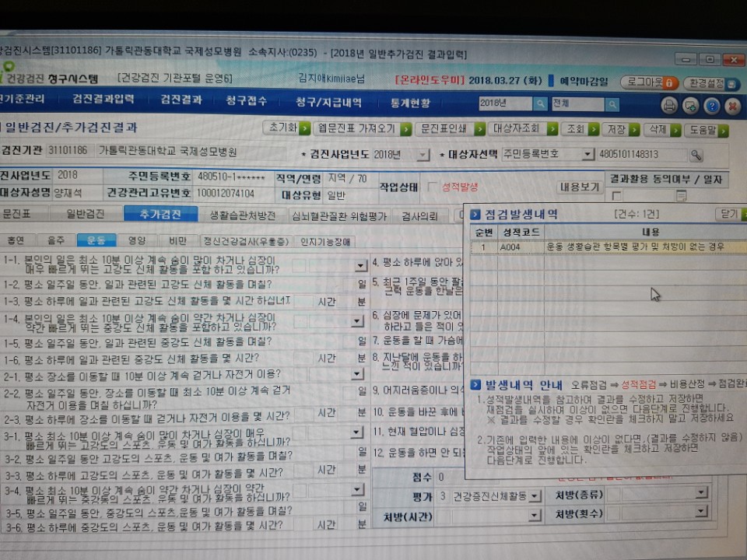Select the 영양 sub-tab

click(137, 240)
